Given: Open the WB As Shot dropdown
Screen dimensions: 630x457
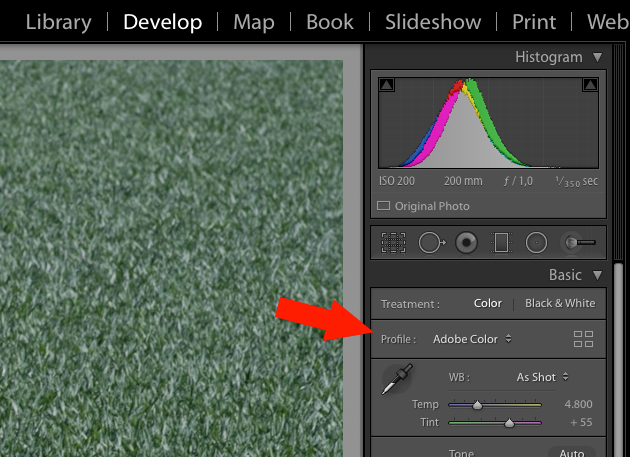Looking at the screenshot, I should 542,377.
